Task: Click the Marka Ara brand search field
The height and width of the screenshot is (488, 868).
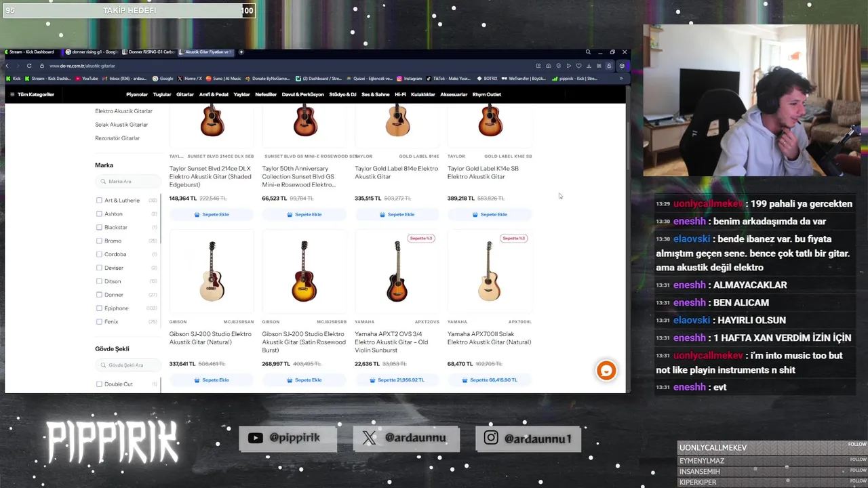Action: click(x=127, y=182)
